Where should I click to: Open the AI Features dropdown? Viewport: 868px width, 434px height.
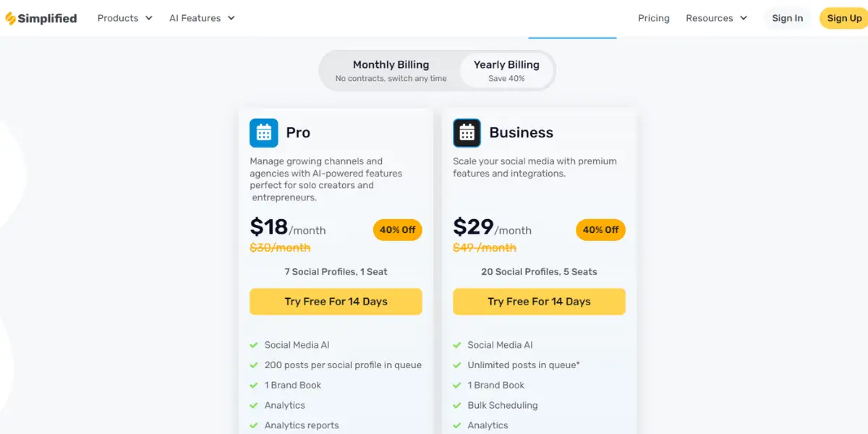202,18
